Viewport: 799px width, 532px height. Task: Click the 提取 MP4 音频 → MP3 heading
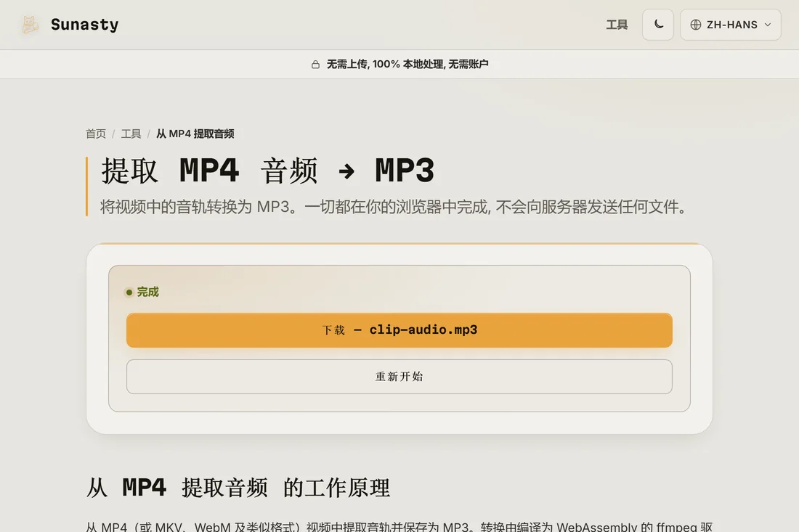point(267,170)
